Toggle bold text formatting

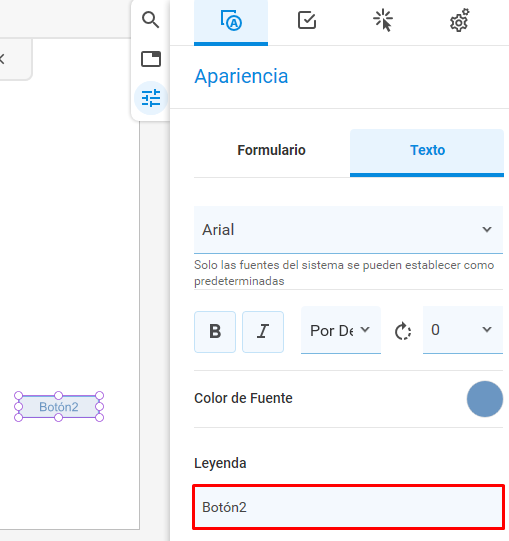click(215, 332)
